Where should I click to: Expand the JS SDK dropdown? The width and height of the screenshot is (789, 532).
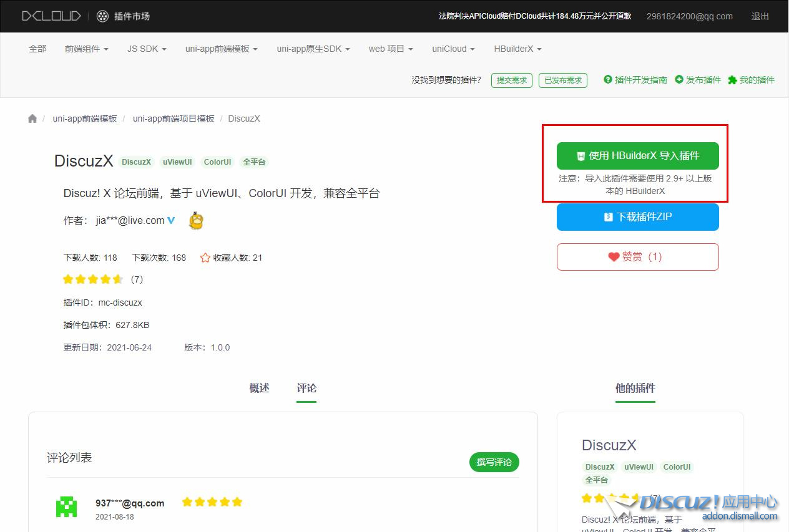147,49
